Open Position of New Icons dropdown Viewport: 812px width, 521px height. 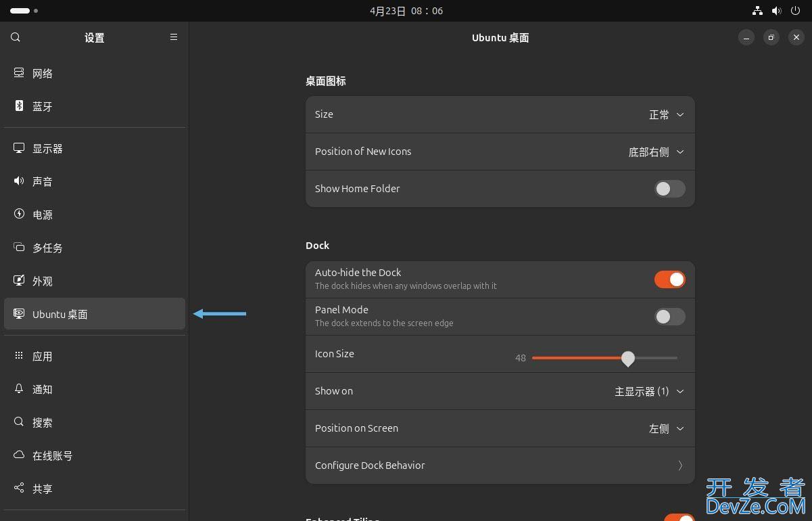tap(656, 152)
